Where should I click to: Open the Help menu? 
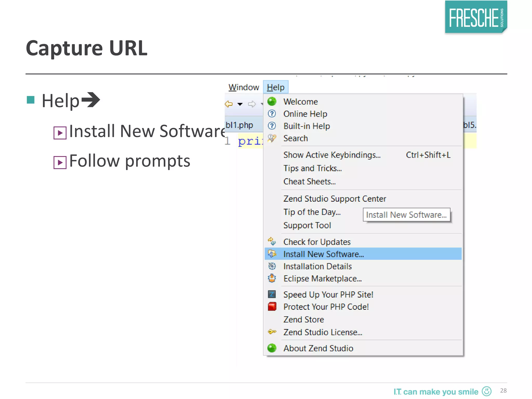[x=276, y=87]
